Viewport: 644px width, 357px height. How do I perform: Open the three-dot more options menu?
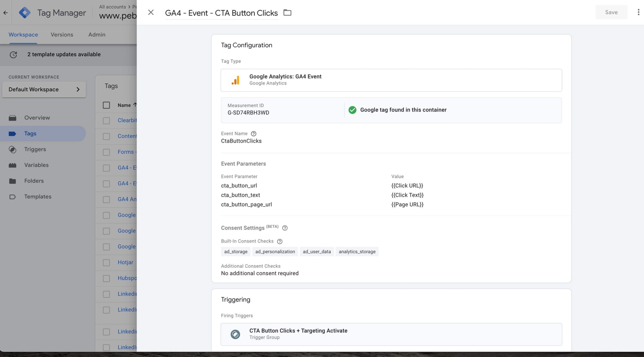(638, 12)
